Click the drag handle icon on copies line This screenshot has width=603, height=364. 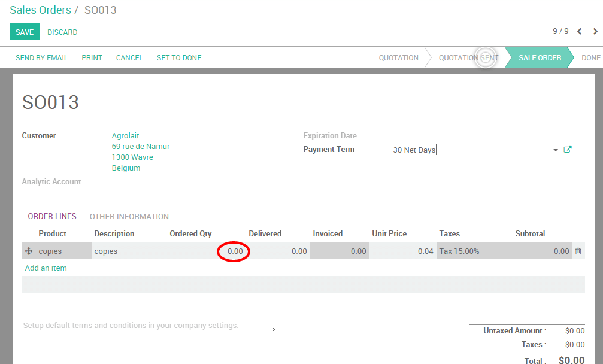(29, 251)
